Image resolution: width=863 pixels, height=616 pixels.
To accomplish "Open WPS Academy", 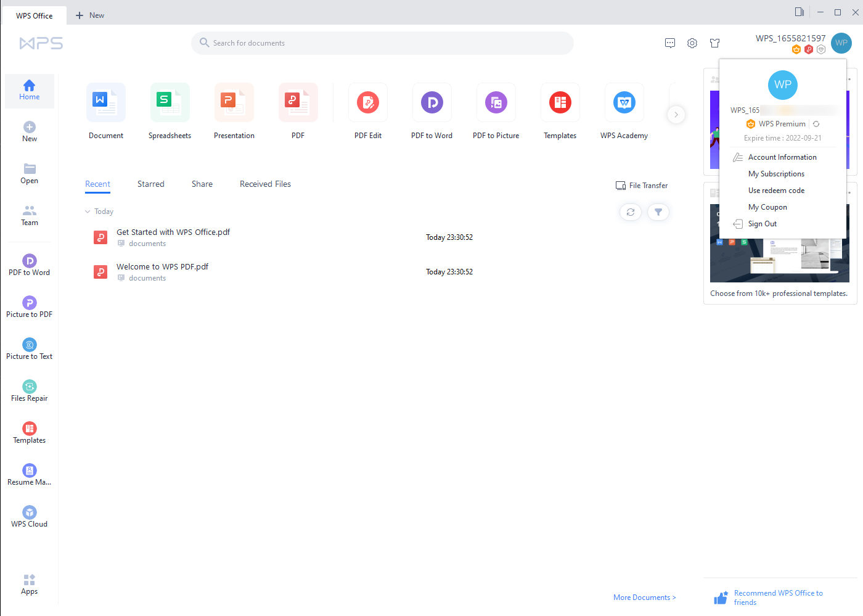I will click(x=624, y=112).
